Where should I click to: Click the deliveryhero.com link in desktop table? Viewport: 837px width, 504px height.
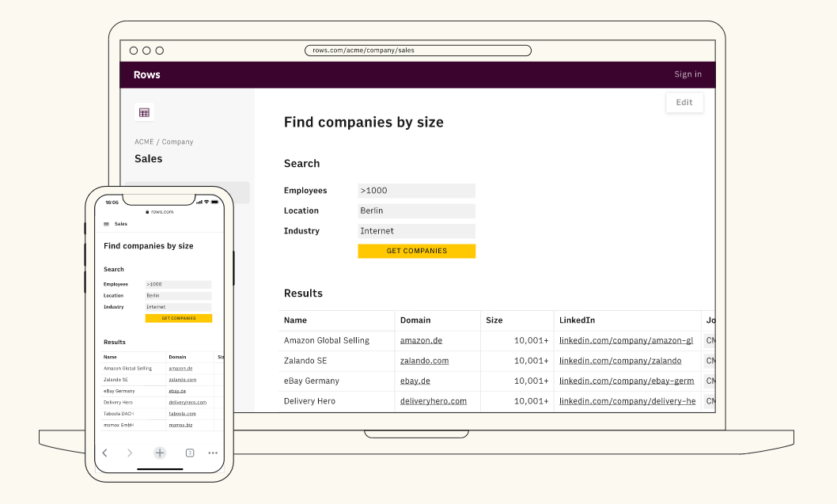(433, 401)
